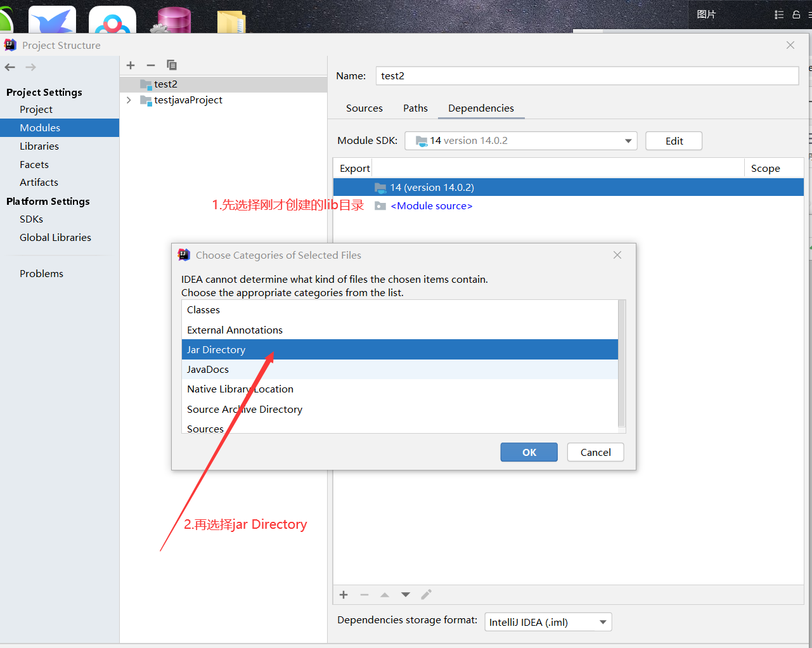Add a dependency with the plus icon
The width and height of the screenshot is (812, 648).
[344, 595]
